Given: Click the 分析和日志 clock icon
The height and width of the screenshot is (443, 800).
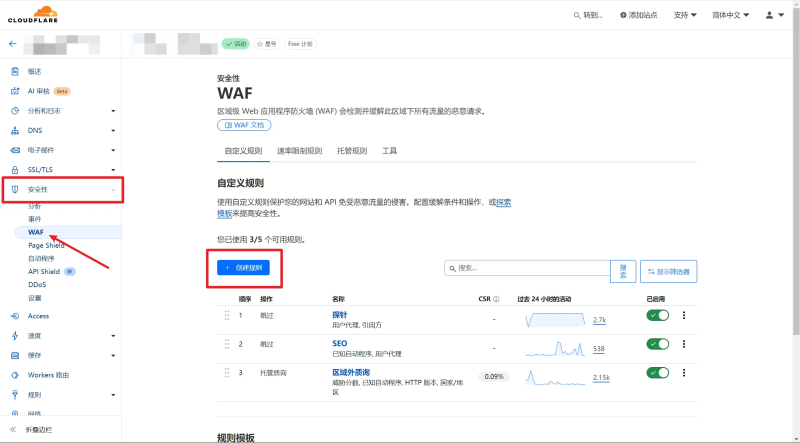Looking at the screenshot, I should [15, 111].
